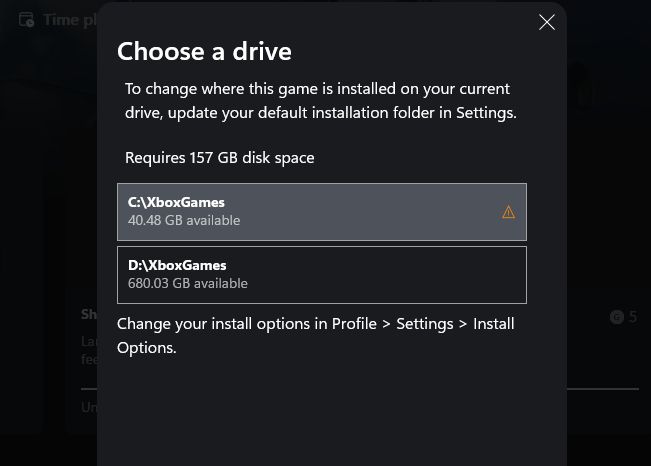The image size is (651, 466).
Task: Click the C:\XboxGames bold path label
Action: tap(176, 202)
